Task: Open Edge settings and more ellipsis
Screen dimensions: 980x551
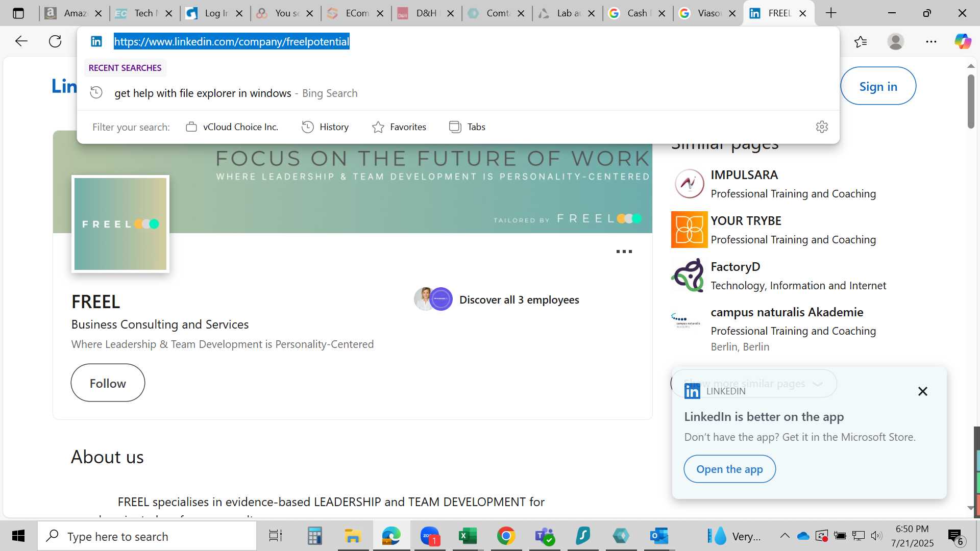Action: 931,41
